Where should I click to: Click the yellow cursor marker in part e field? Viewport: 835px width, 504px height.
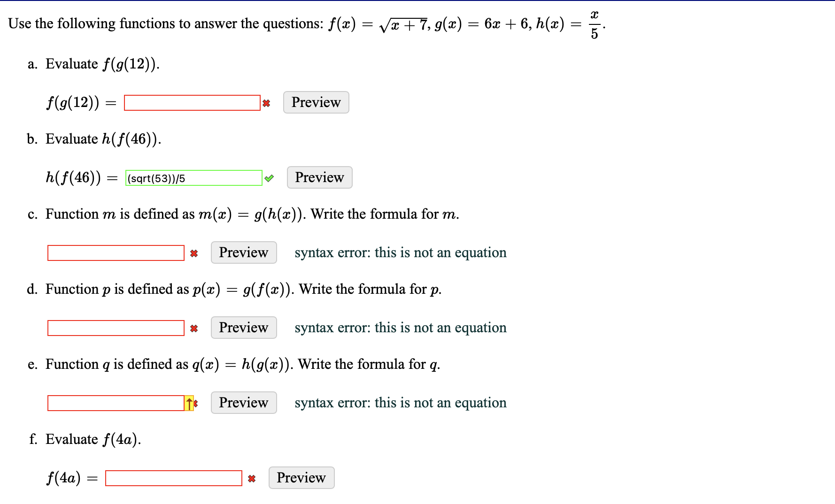tap(188, 403)
